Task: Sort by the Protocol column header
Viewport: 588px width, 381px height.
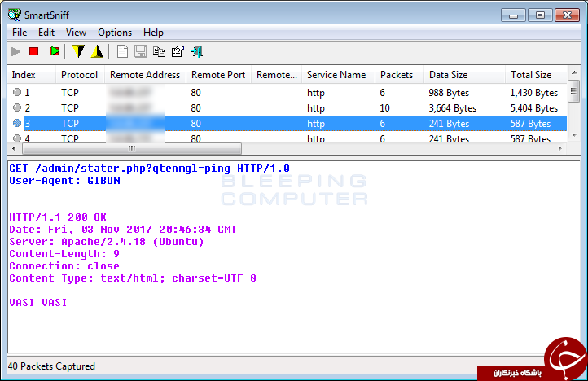Action: [x=80, y=75]
